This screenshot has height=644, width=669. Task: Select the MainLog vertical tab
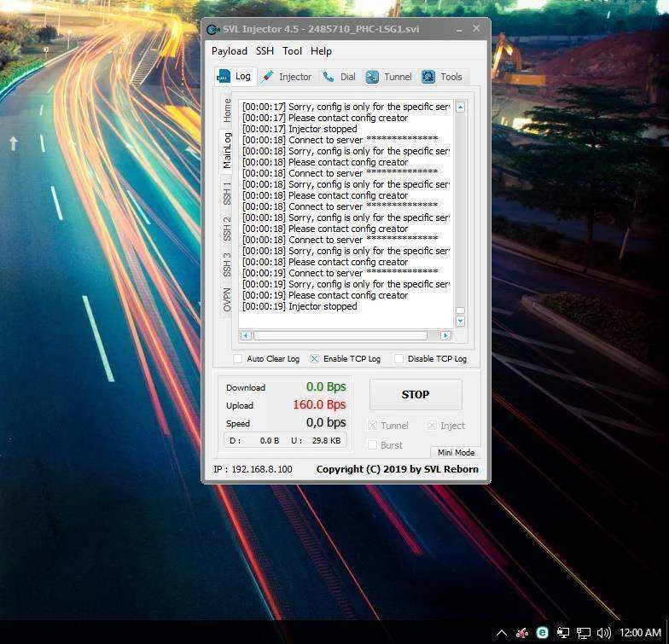(227, 150)
